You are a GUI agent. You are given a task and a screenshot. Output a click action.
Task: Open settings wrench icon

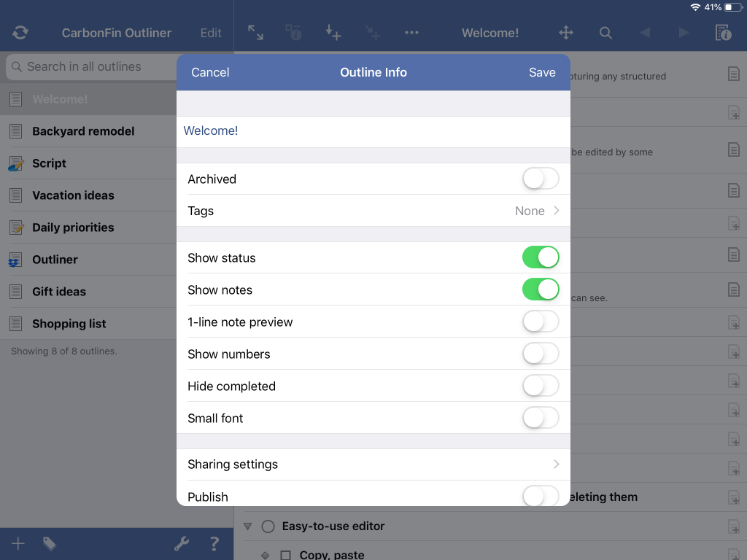pyautogui.click(x=182, y=543)
